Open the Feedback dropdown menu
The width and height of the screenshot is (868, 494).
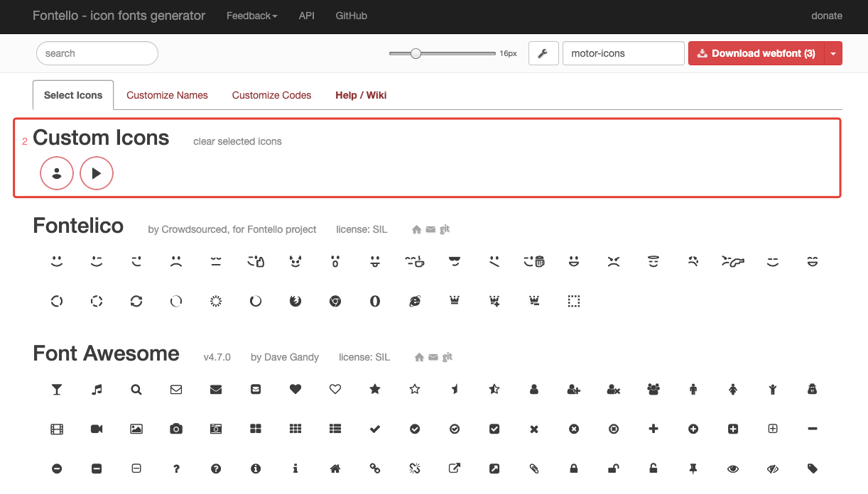(x=251, y=16)
